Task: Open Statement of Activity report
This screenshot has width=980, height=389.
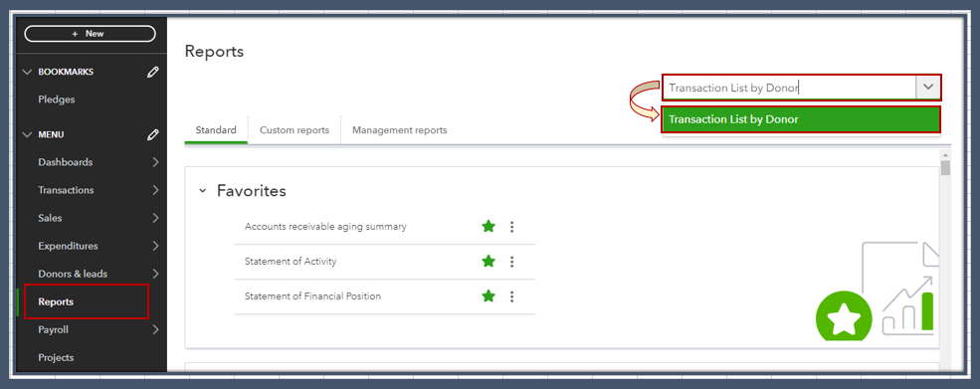Action: [x=291, y=262]
